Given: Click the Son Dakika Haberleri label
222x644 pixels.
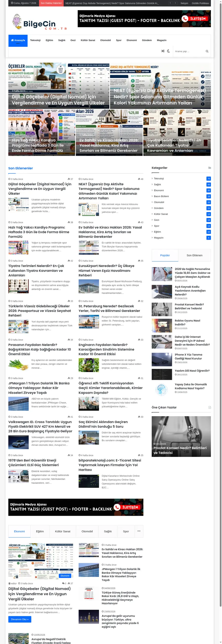Looking at the screenshot, I should point(51,3).
